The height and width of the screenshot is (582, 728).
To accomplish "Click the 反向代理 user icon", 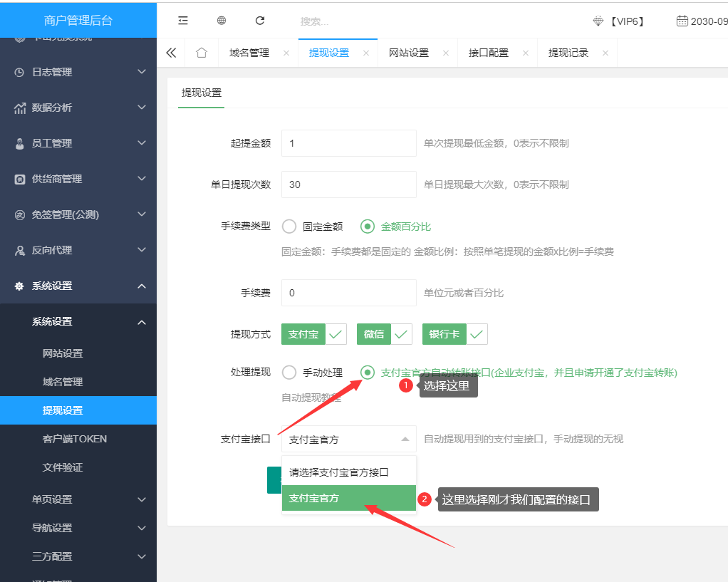I will click(x=19, y=250).
